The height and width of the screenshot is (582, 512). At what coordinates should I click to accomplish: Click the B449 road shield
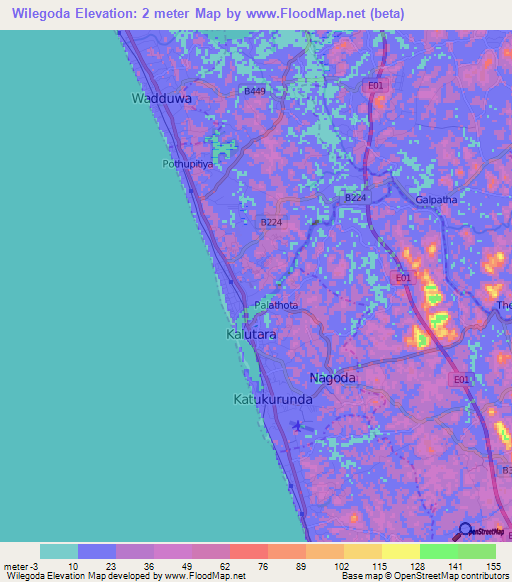255,91
